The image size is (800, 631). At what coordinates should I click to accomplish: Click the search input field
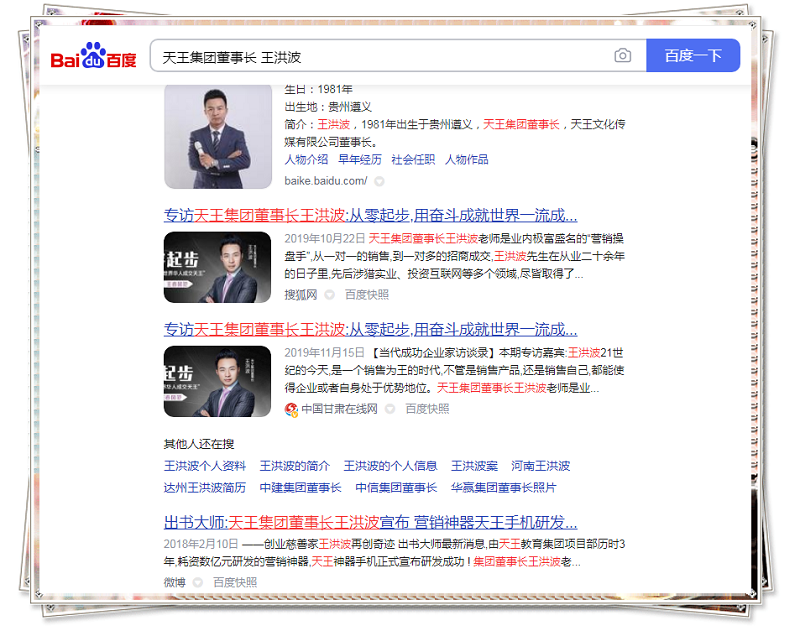coord(380,56)
